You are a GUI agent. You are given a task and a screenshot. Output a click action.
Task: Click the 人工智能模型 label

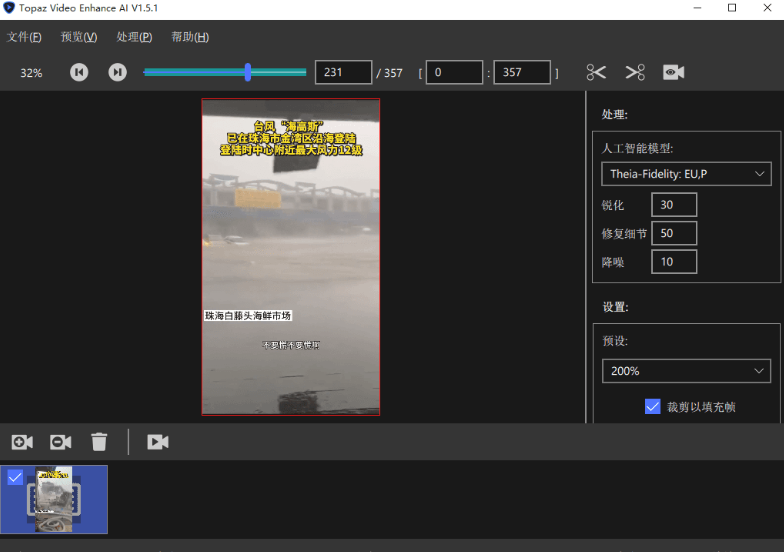(637, 148)
